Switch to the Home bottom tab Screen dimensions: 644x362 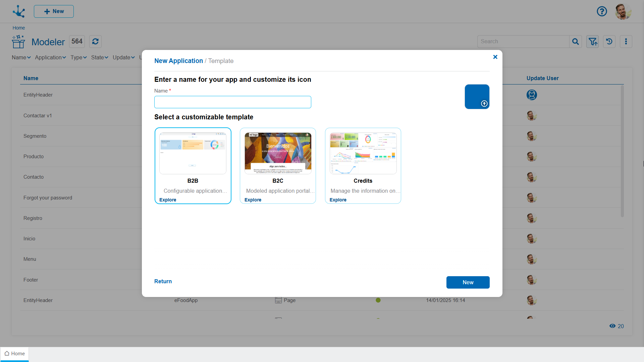pyautogui.click(x=15, y=354)
